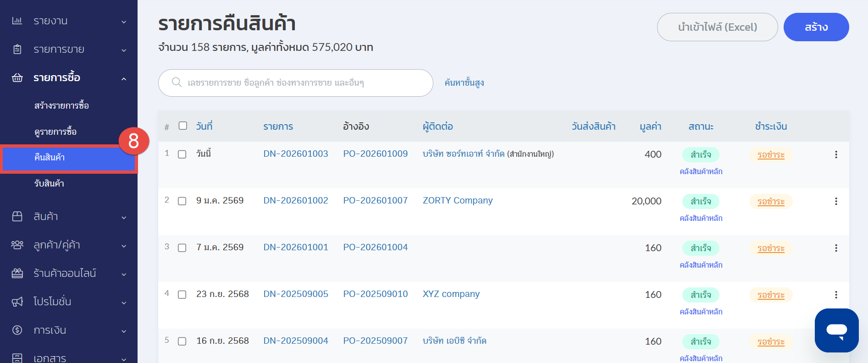This screenshot has height=363, width=868.
Task: Click the products box icon
Action: [17, 216]
